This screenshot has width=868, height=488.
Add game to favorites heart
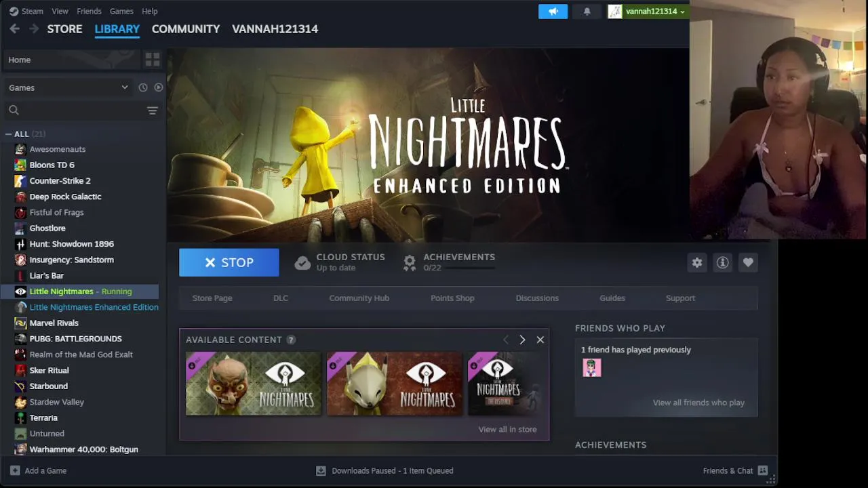click(x=748, y=262)
